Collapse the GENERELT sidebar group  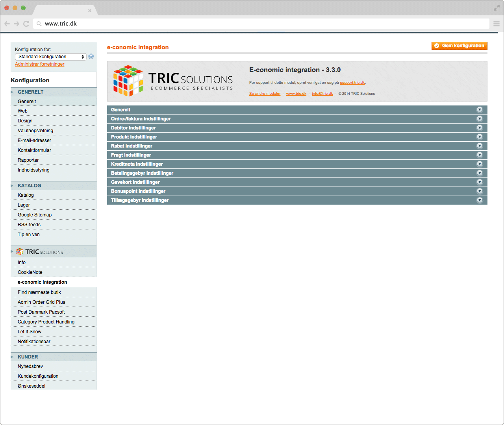coord(54,92)
